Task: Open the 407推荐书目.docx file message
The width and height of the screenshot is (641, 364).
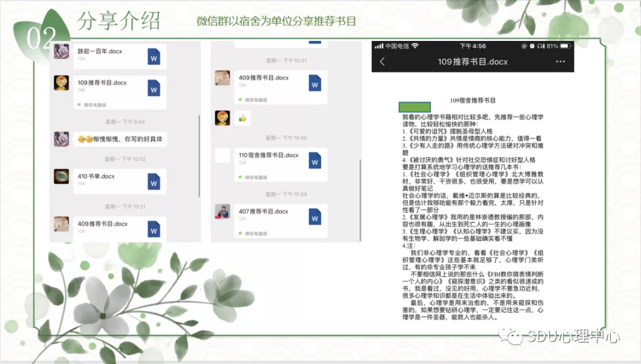Action: [280, 221]
